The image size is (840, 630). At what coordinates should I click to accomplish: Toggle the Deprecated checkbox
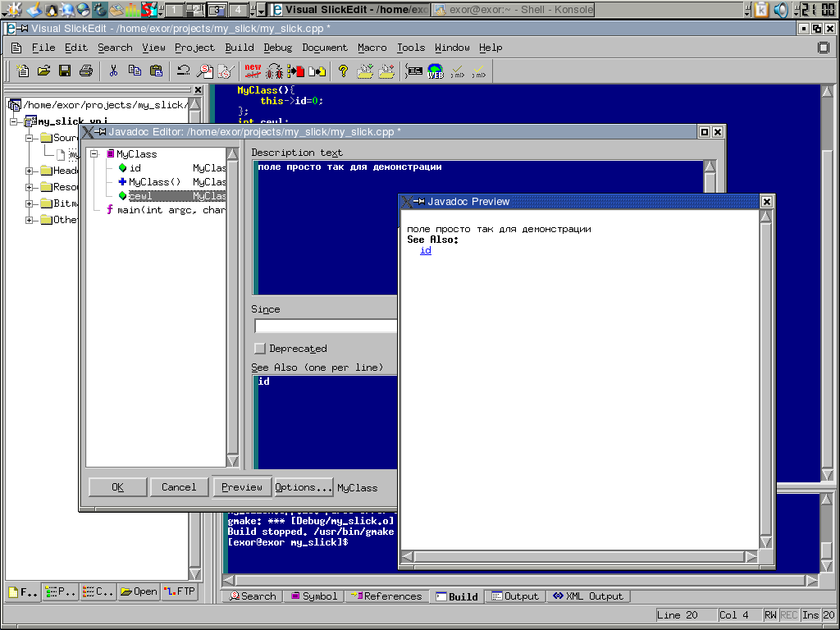(x=260, y=348)
